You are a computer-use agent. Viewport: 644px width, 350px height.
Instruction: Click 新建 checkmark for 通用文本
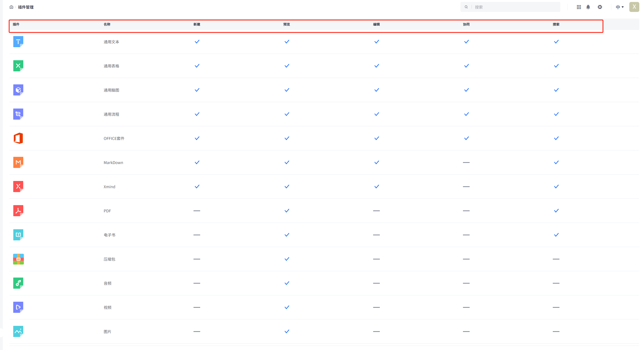point(197,42)
